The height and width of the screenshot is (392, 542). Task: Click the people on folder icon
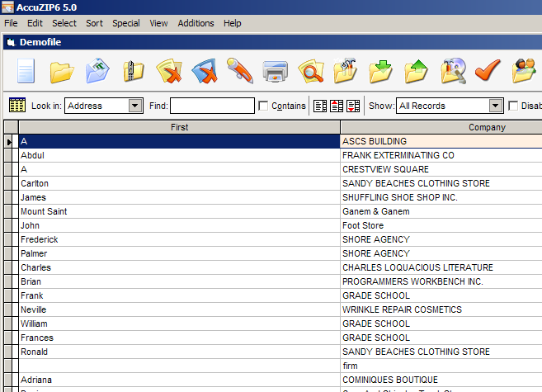(x=524, y=71)
